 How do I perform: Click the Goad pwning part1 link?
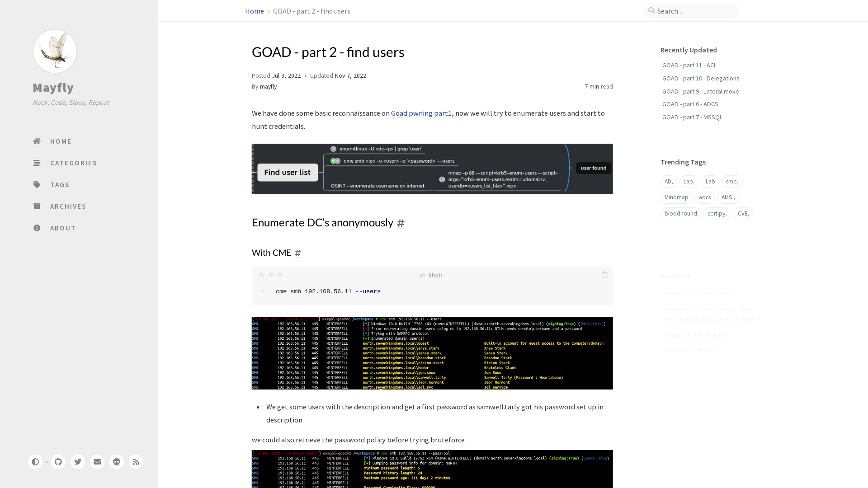pyautogui.click(x=421, y=113)
